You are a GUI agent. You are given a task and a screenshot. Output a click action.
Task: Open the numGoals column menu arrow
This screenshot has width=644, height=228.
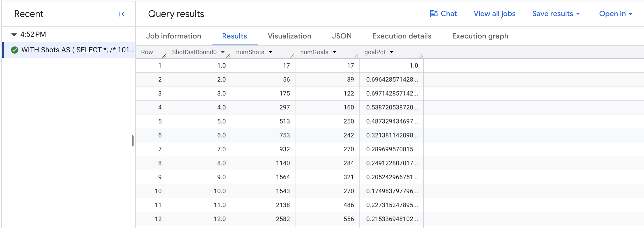click(x=335, y=52)
